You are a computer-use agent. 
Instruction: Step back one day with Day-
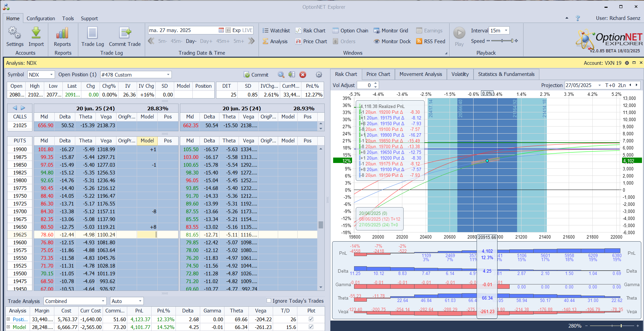click(x=191, y=41)
